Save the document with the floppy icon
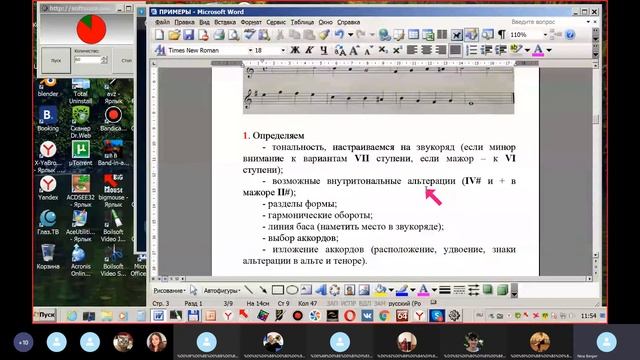Image resolution: width=640 pixels, height=360 pixels. coord(189,35)
